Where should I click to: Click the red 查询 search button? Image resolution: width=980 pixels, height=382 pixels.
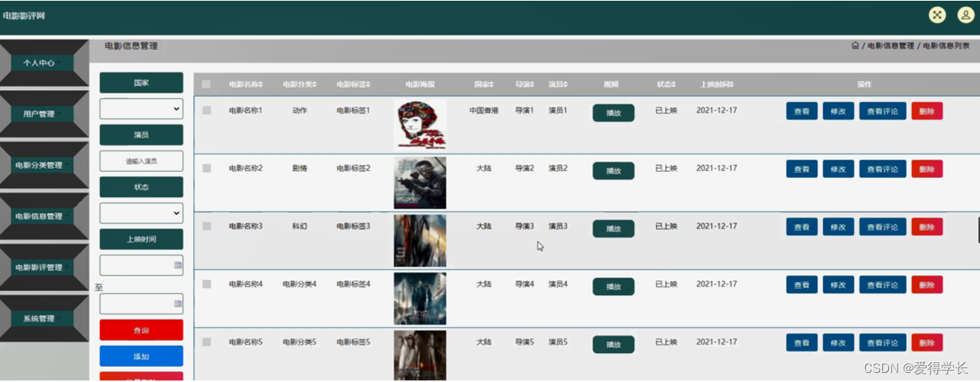click(x=141, y=330)
